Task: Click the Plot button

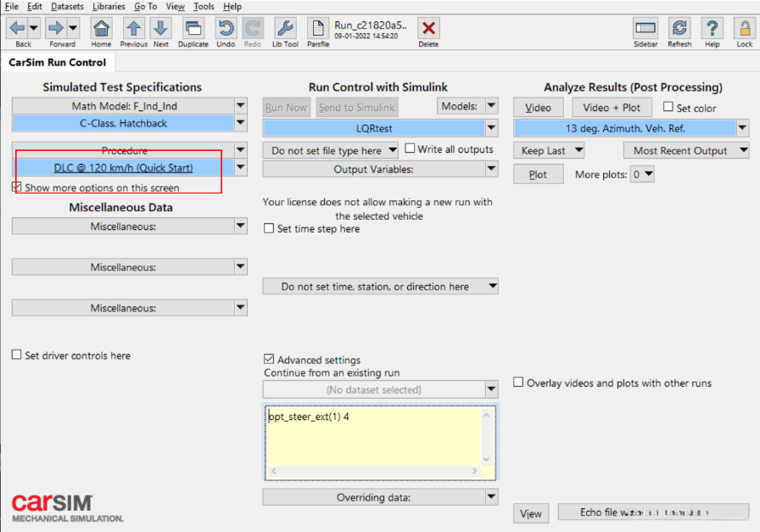Action: coord(538,174)
